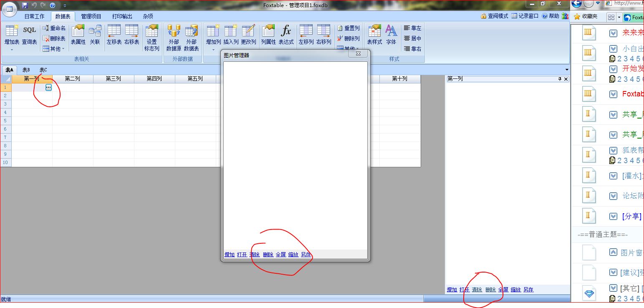Viewport: 644px width, 308px height.
Task: Click the save icon in quick access toolbar
Action: click(25, 5)
